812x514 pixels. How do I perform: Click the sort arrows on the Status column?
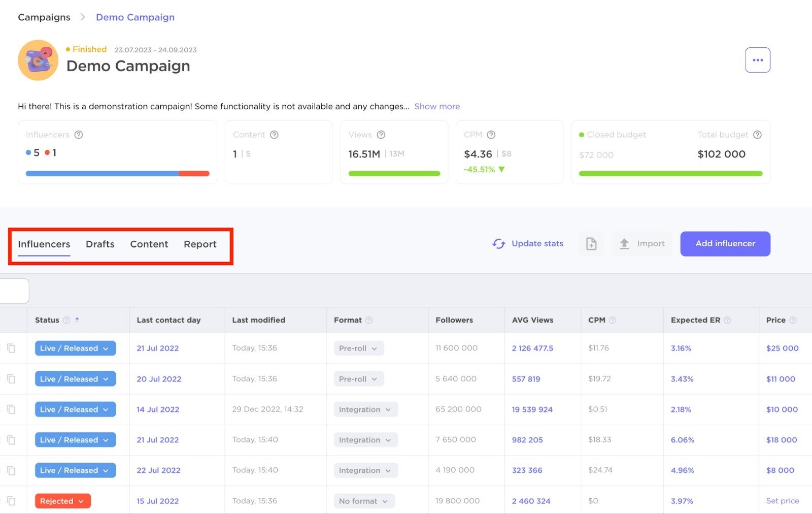77,320
